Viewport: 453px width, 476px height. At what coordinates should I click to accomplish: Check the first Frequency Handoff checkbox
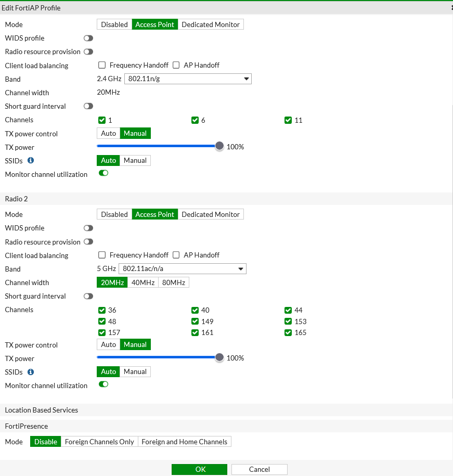(x=102, y=66)
